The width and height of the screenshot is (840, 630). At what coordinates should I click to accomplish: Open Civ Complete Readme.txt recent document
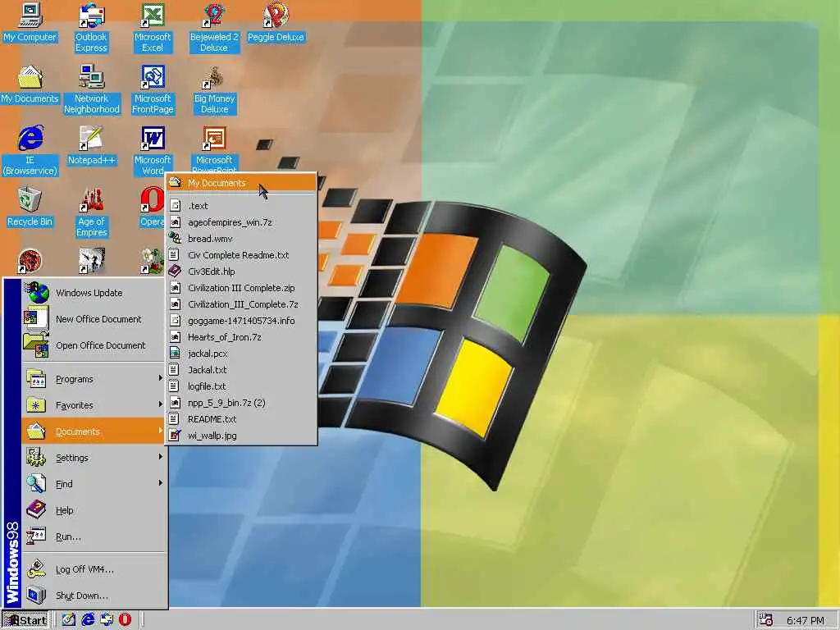coord(241,255)
